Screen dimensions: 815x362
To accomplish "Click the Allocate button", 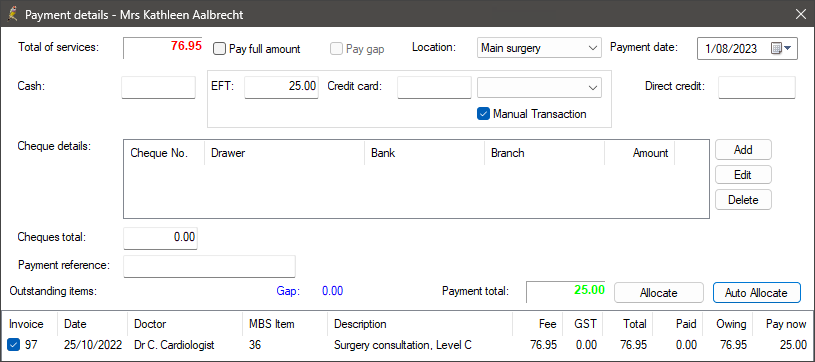I will (x=659, y=292).
